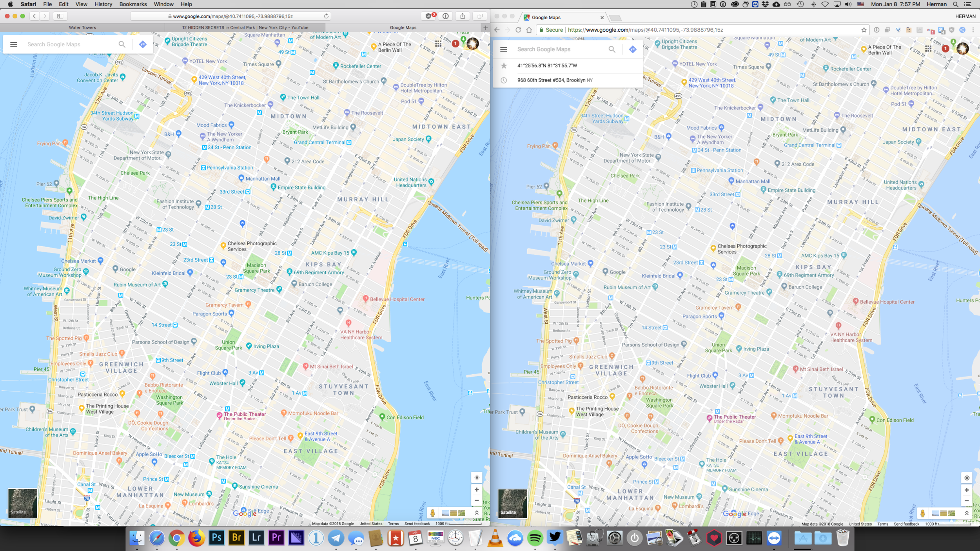Open Spotify from the Dock
The image size is (980, 551).
[x=535, y=538]
